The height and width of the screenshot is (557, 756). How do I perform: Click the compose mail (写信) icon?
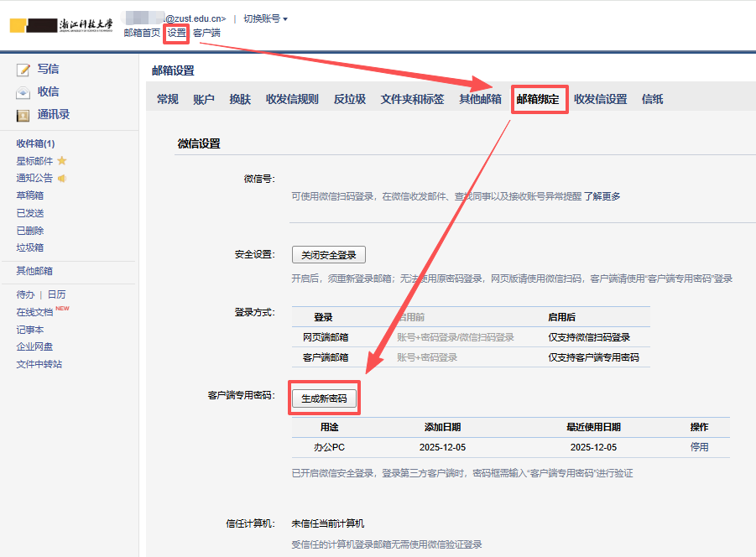(23, 70)
